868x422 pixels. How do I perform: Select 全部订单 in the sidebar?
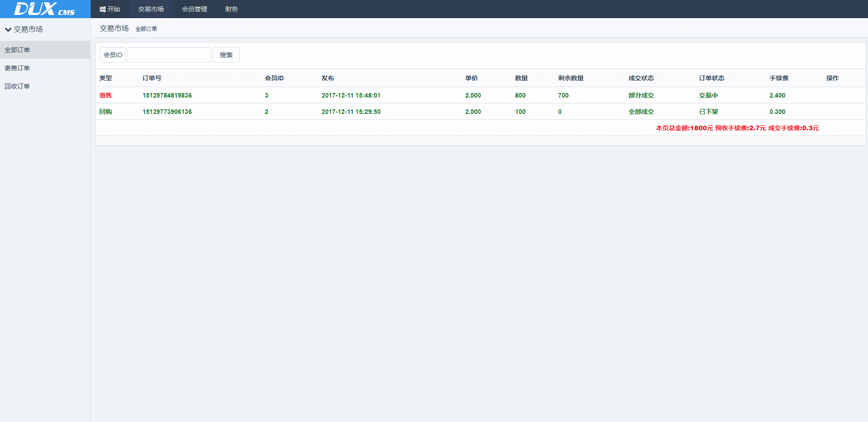coord(45,50)
